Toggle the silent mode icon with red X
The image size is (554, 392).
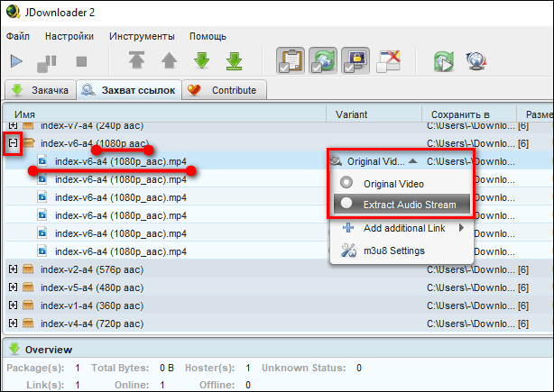click(x=388, y=61)
